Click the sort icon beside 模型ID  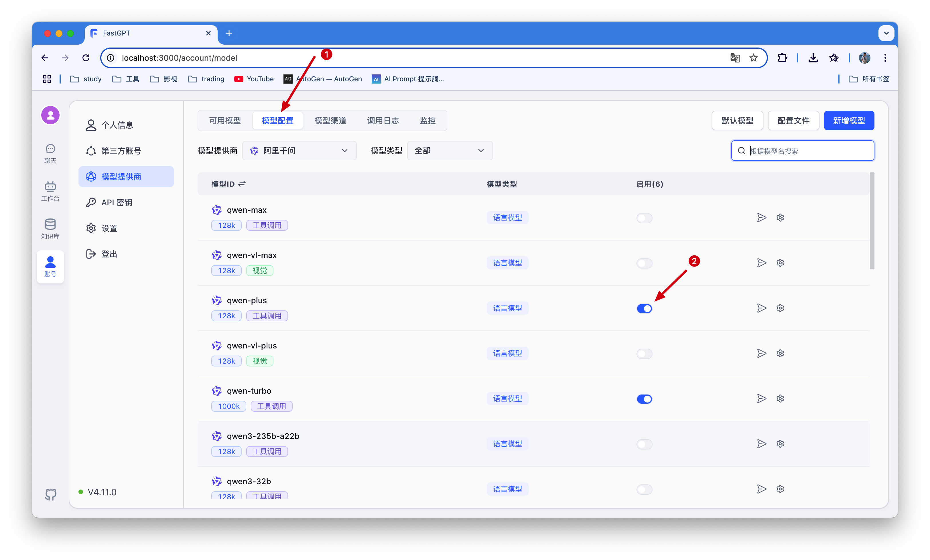pos(242,184)
